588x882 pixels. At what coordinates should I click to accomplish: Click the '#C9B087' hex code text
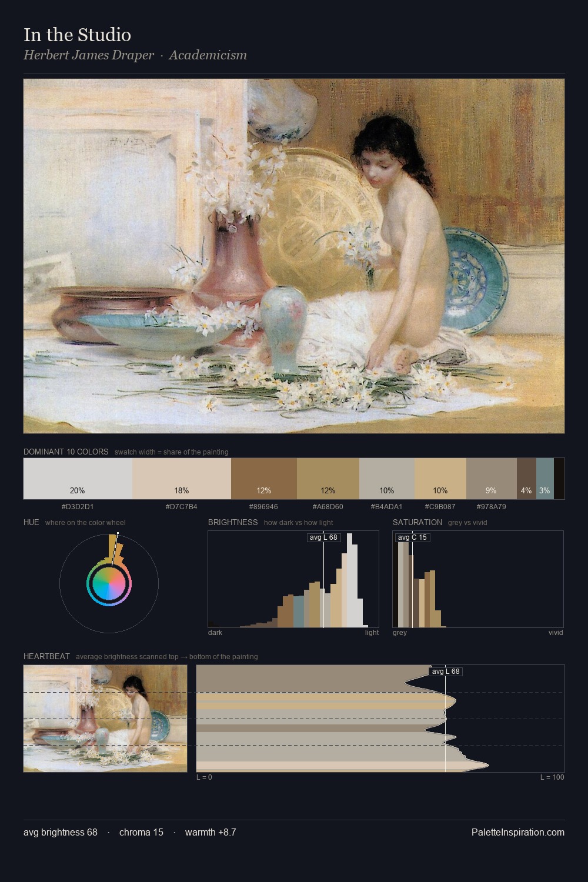click(440, 506)
